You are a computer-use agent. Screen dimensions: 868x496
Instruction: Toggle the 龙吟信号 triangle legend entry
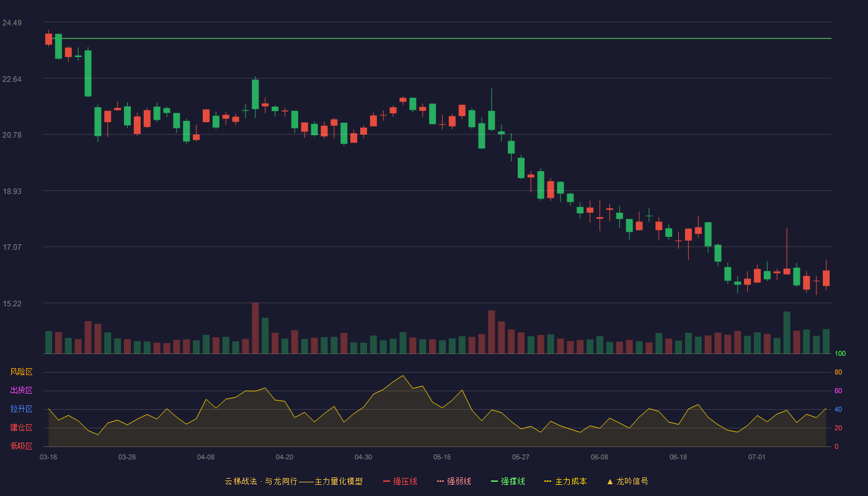coord(627,481)
